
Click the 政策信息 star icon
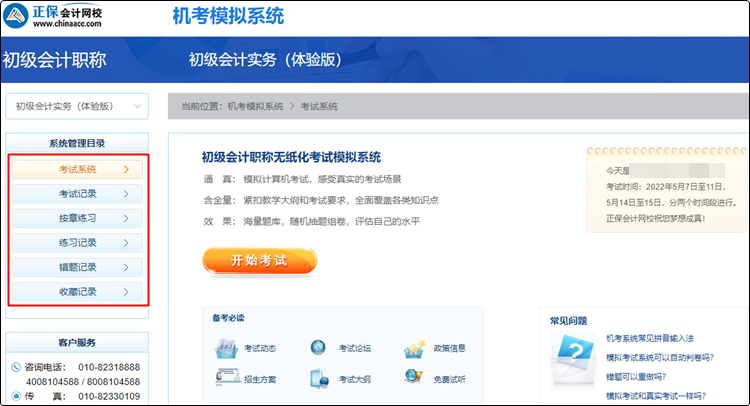coord(414,349)
